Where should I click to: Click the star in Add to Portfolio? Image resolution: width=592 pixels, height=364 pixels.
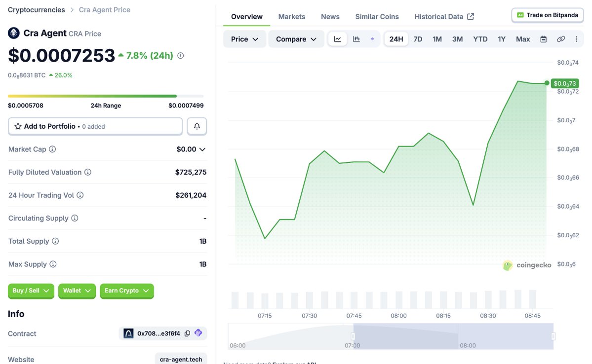pos(18,126)
